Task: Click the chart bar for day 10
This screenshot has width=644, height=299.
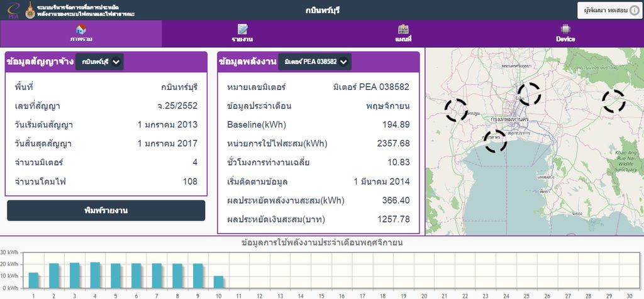Action: (218, 282)
